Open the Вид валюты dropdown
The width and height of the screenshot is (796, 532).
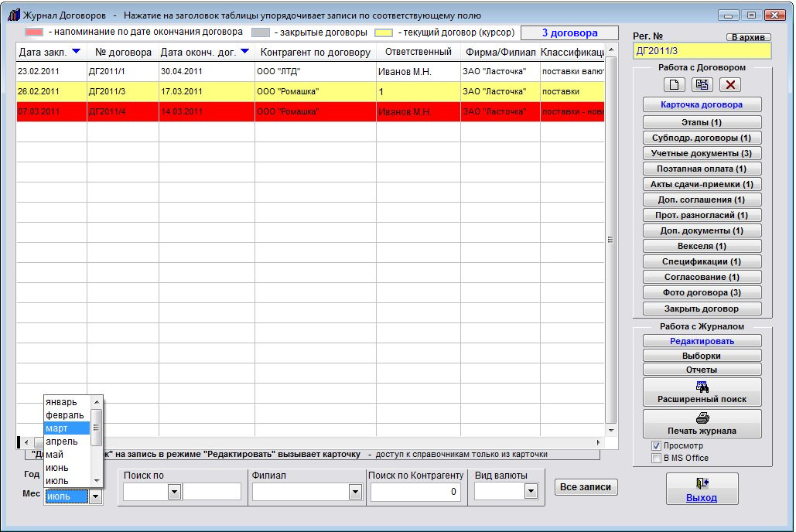pos(531,492)
